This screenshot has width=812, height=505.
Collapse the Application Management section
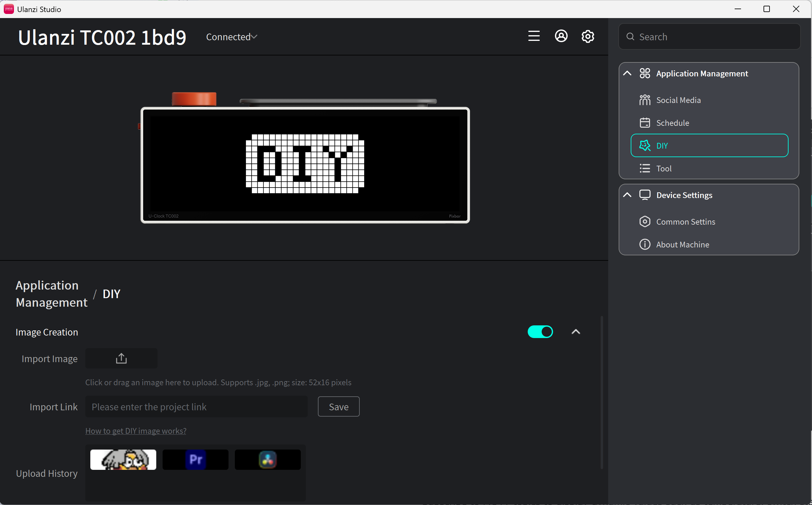pyautogui.click(x=627, y=73)
